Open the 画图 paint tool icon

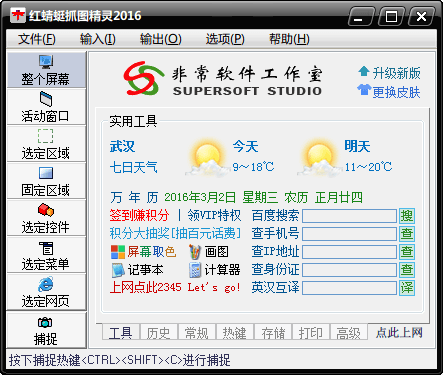coord(195,252)
